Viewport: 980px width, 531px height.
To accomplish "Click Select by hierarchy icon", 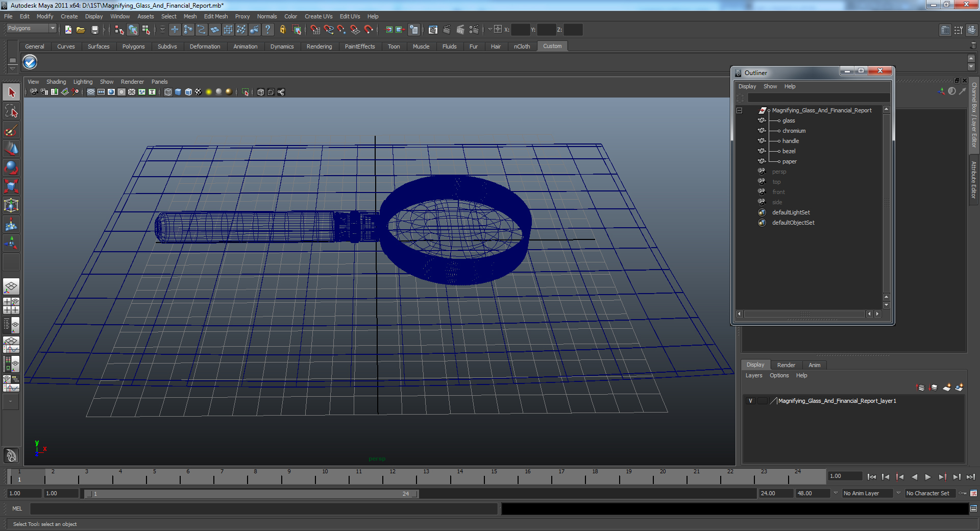I will 119,30.
